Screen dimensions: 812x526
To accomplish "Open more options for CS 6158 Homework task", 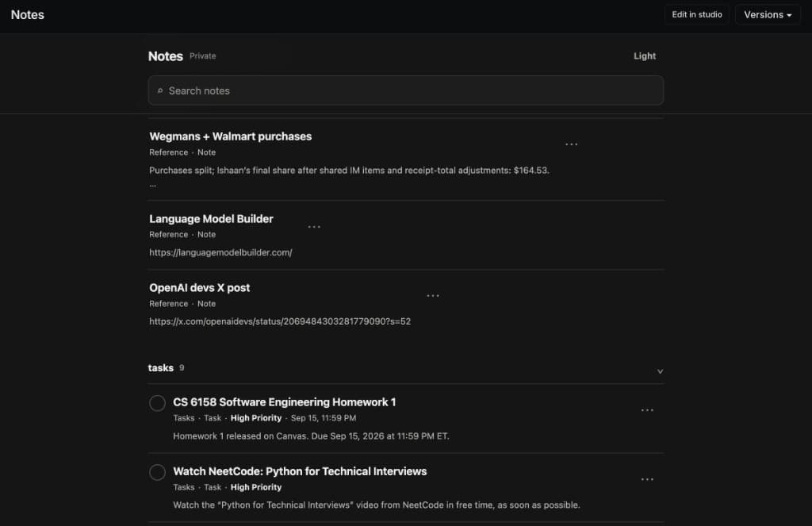I will tap(647, 410).
